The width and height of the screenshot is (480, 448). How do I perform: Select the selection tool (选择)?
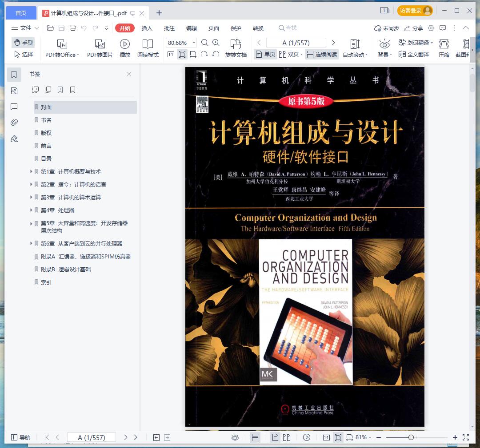[x=23, y=55]
